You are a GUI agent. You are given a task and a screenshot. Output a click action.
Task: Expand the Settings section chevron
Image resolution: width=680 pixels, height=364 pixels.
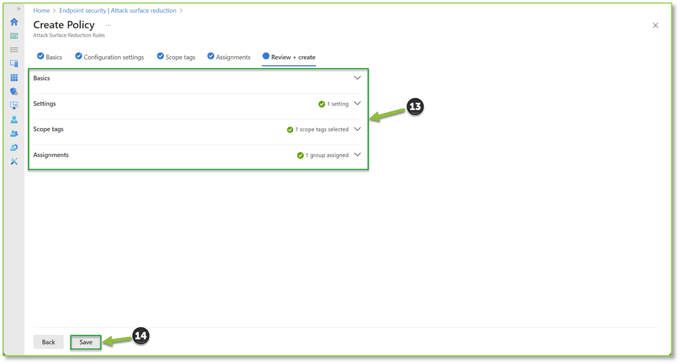[357, 104]
